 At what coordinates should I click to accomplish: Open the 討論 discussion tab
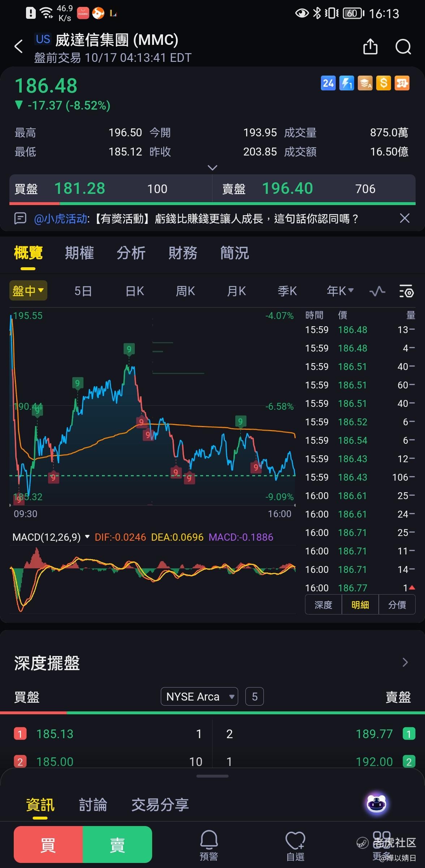(93, 805)
